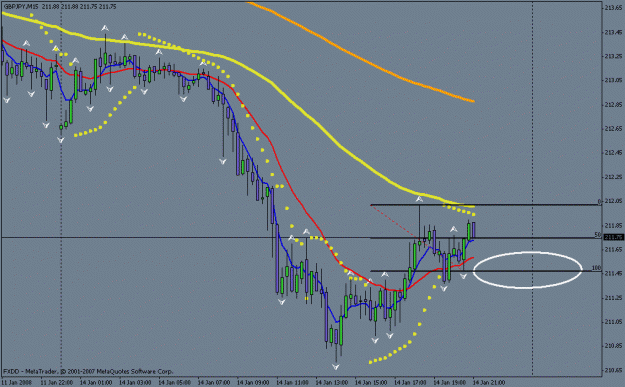
Task: Click the 11 Jan 2008 time axis label
Action: [x=15, y=382]
